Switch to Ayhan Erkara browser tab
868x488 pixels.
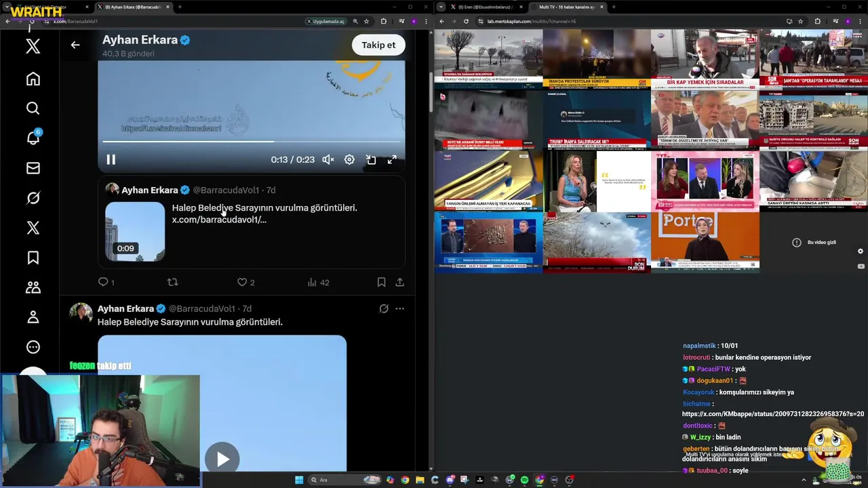point(133,7)
